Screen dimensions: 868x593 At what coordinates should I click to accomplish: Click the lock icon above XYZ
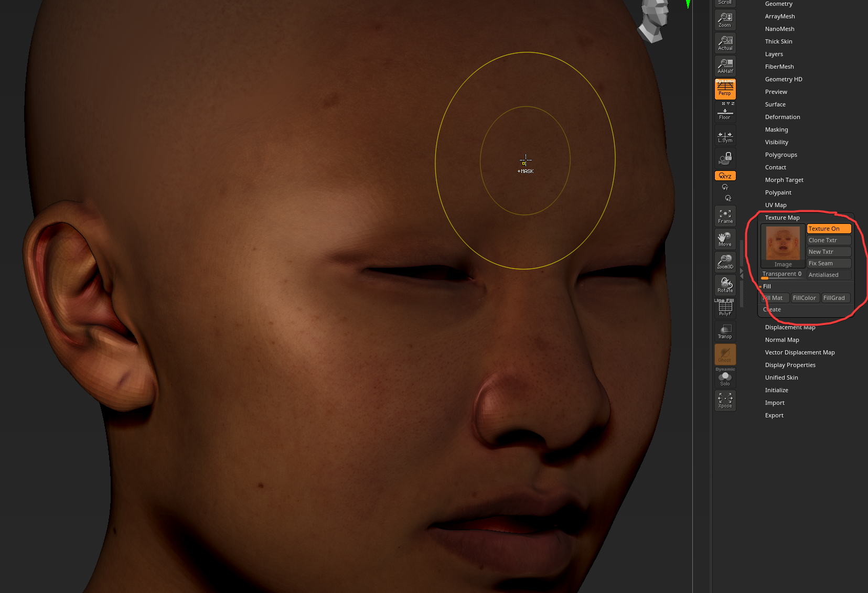(725, 158)
